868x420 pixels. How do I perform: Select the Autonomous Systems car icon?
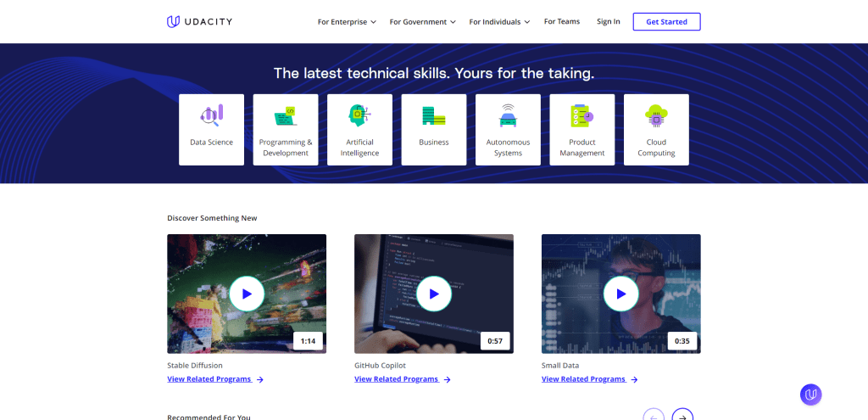click(x=509, y=115)
